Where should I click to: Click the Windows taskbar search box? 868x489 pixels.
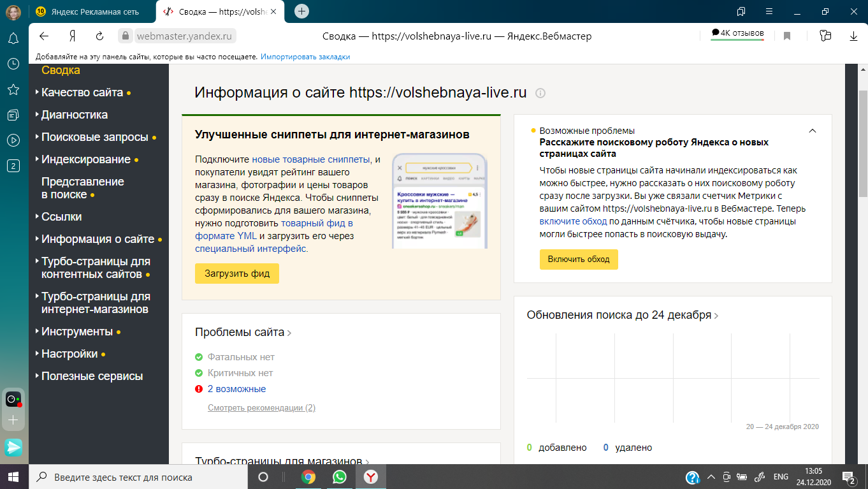139,477
